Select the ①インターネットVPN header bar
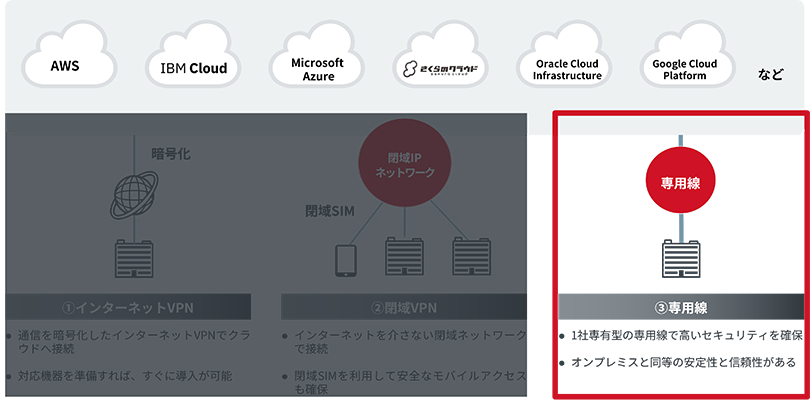The image size is (810, 403). [128, 307]
